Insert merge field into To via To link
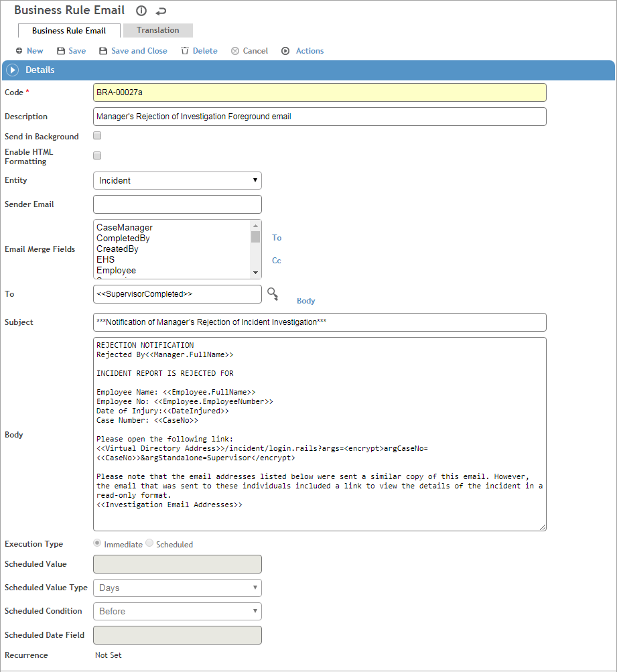Viewport: 617px width, 672px height. coord(277,238)
